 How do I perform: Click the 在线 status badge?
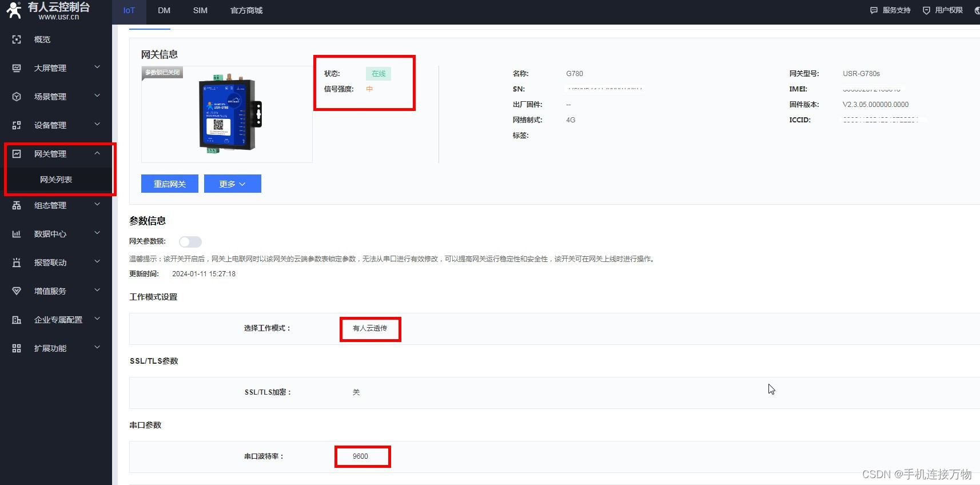point(379,74)
